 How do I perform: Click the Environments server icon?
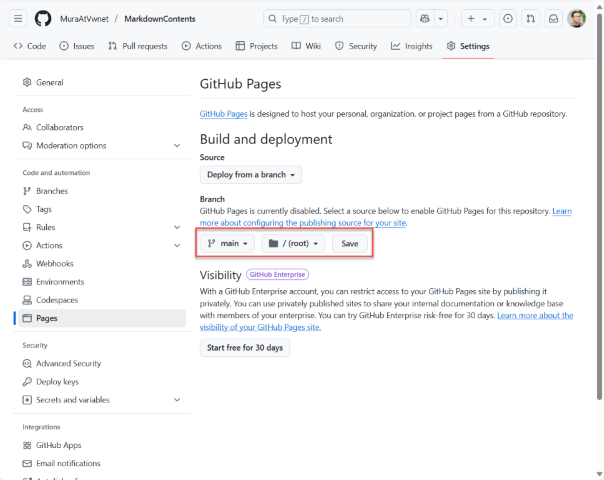(27, 282)
